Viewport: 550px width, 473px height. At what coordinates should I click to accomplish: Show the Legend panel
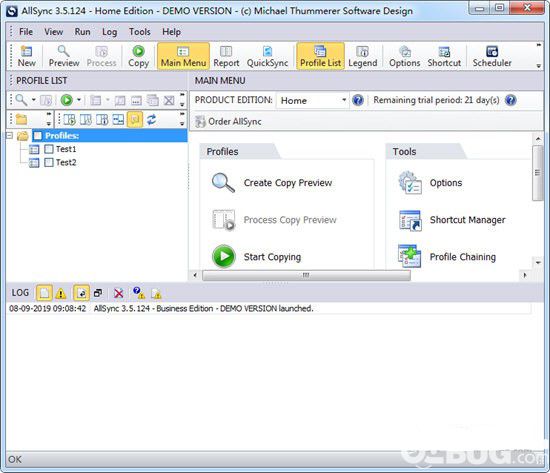click(363, 56)
